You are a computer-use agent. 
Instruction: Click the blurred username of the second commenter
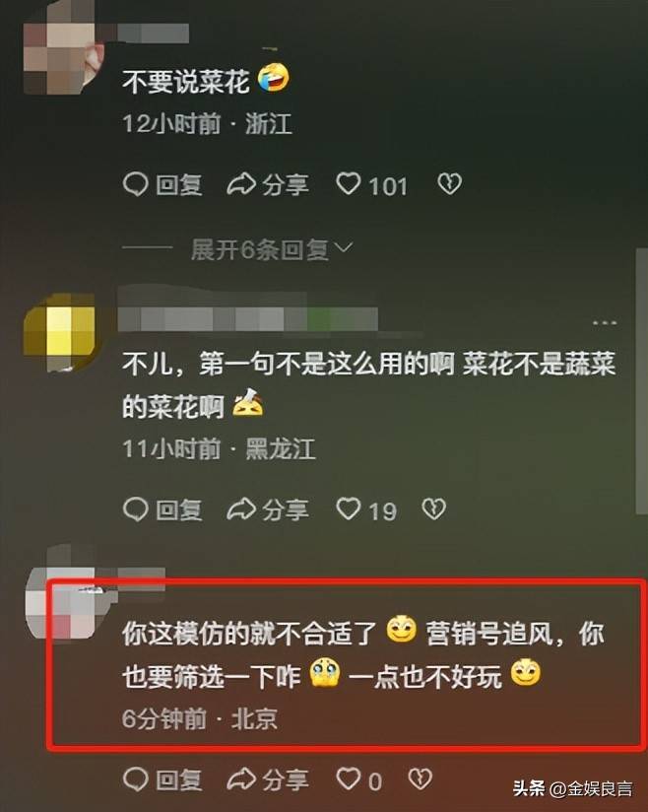(248, 317)
